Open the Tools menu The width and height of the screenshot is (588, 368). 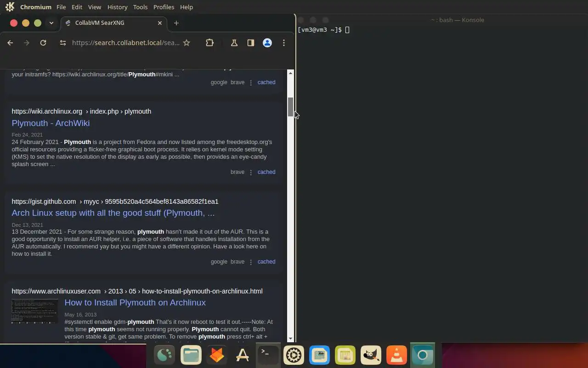coord(140,7)
